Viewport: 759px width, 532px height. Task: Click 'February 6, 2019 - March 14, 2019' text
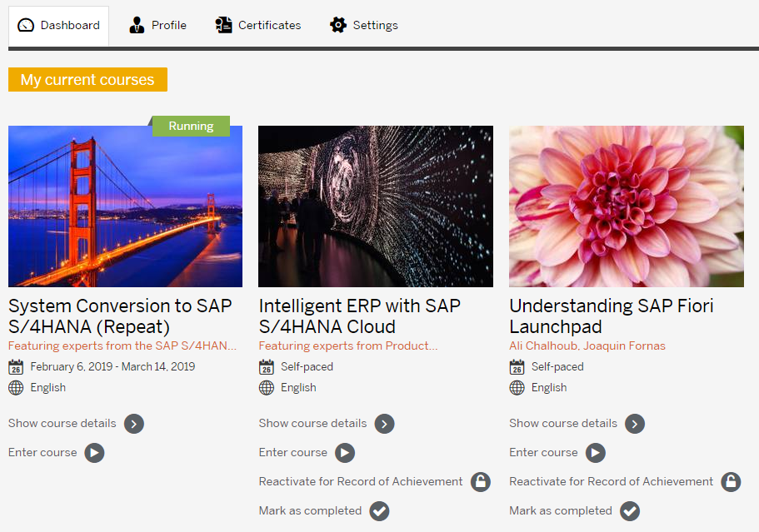click(112, 366)
